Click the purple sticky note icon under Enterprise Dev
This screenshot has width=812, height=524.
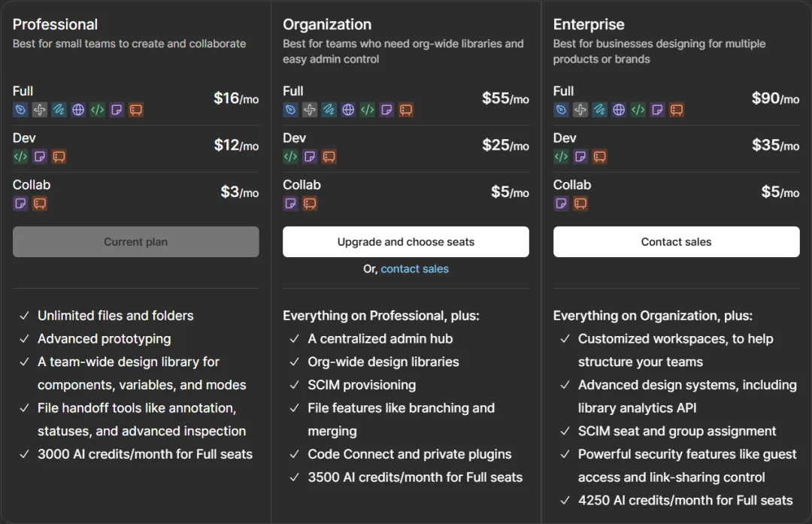[580, 156]
